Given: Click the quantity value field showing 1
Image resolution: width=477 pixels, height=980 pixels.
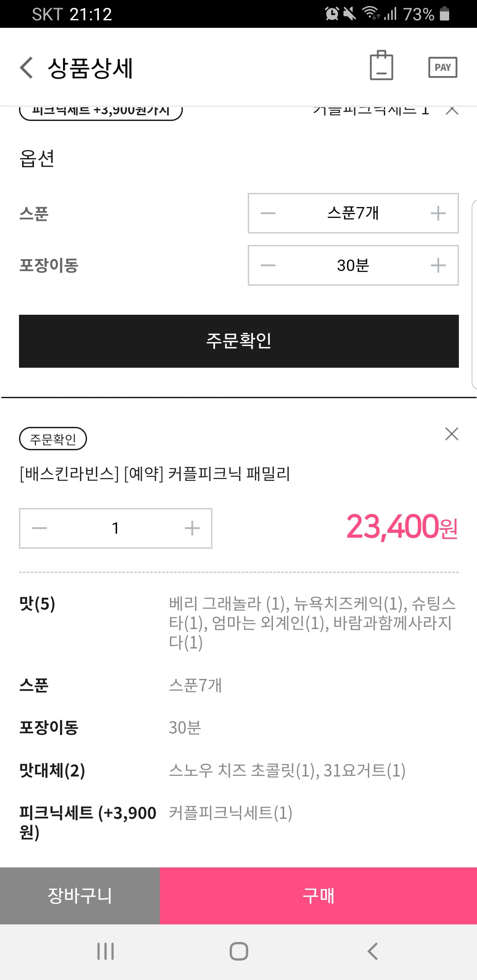Looking at the screenshot, I should coord(116,528).
